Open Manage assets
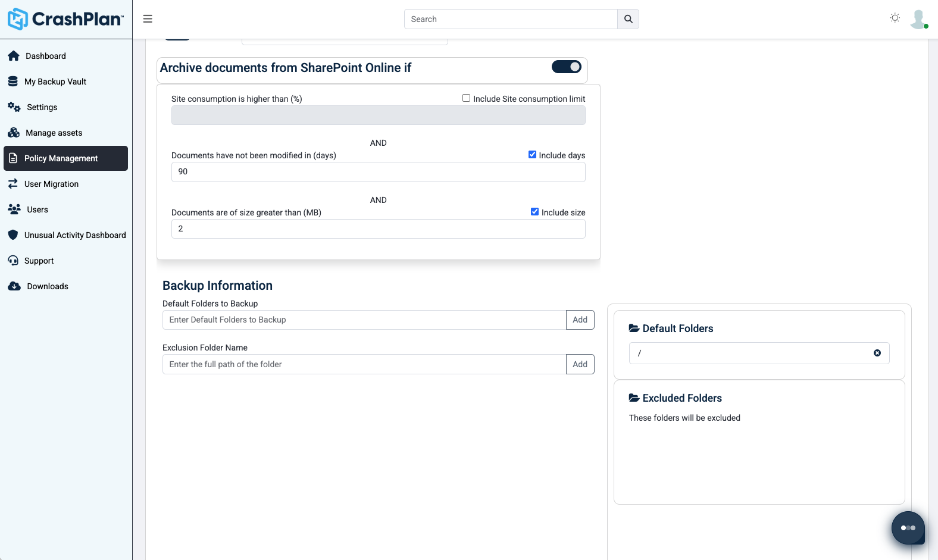 pyautogui.click(x=66, y=133)
